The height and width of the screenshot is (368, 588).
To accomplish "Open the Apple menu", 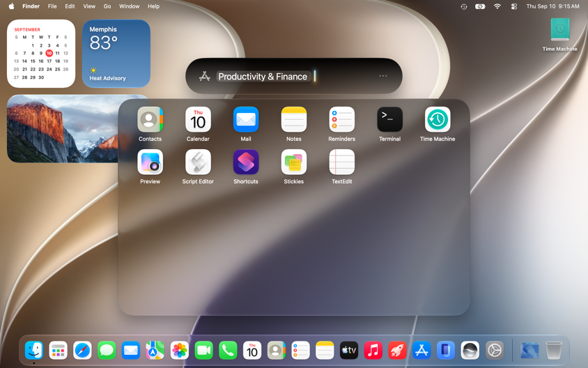I will [11, 6].
